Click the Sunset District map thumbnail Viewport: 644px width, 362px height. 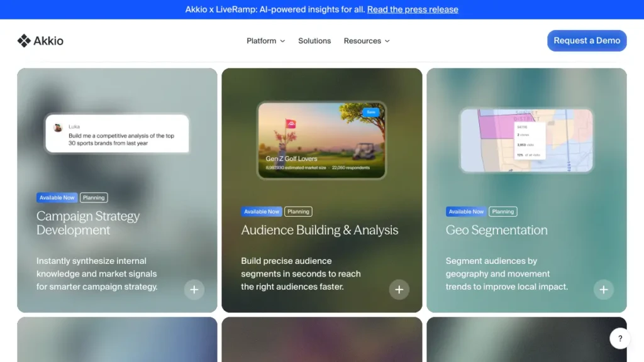[x=526, y=140]
